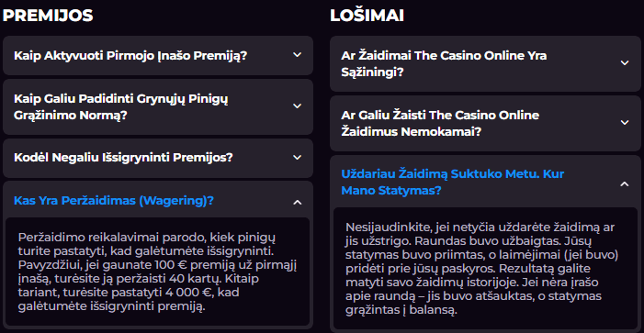644x333 pixels.
Task: Click the answer text starting 'Nesijaudinkite, jei netyčia'
Action: pos(482,269)
